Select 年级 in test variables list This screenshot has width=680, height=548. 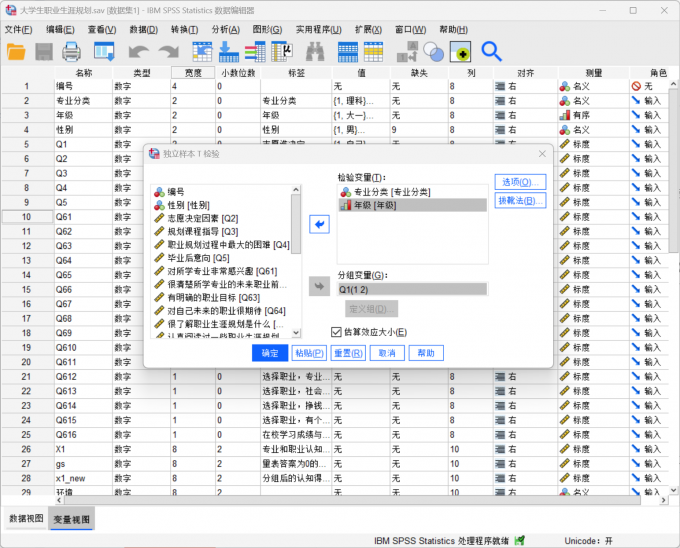pyautogui.click(x=412, y=205)
